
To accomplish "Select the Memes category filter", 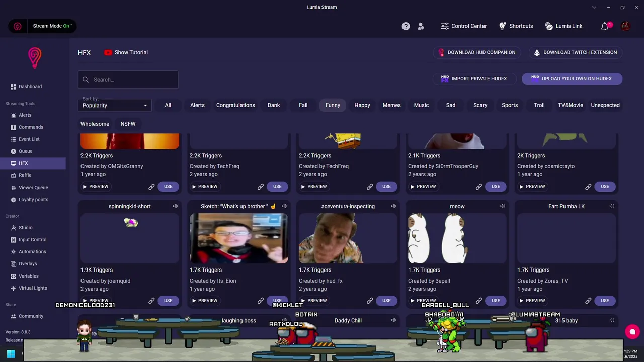I will click(391, 105).
